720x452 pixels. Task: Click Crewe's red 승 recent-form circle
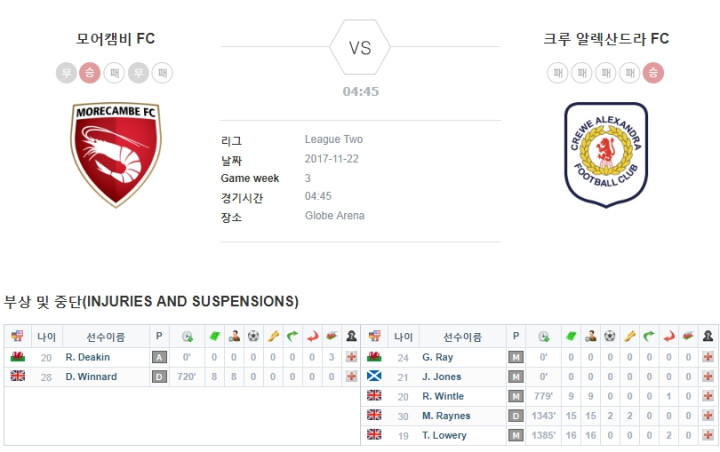tap(653, 73)
